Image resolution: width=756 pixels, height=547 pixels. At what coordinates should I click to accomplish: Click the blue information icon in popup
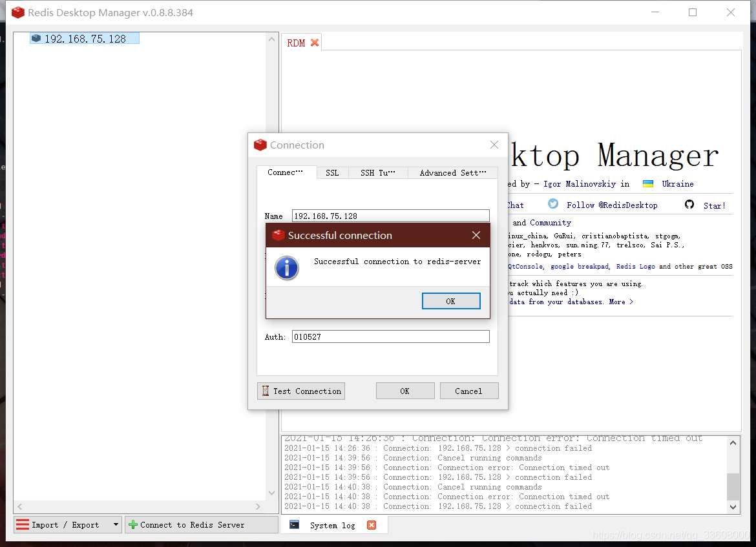pos(287,268)
